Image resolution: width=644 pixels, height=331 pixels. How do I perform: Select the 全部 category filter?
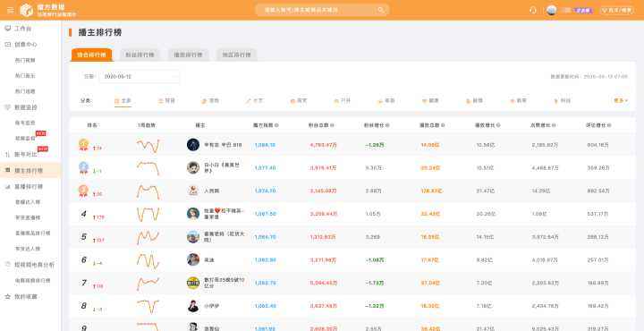pyautogui.click(x=123, y=100)
